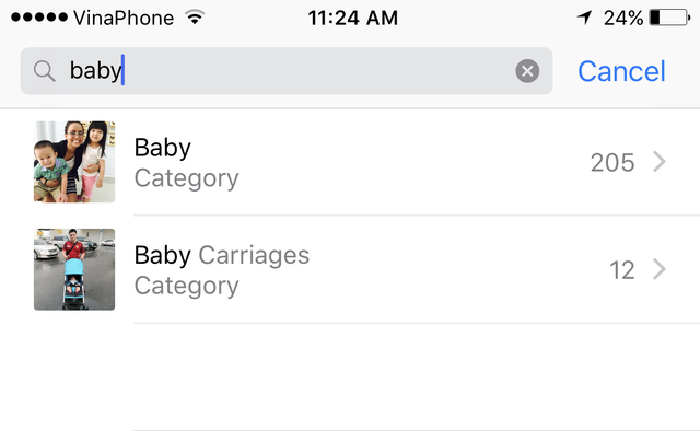Open the Baby Carriages stroller thumbnail
This screenshot has width=700, height=441.
75,270
